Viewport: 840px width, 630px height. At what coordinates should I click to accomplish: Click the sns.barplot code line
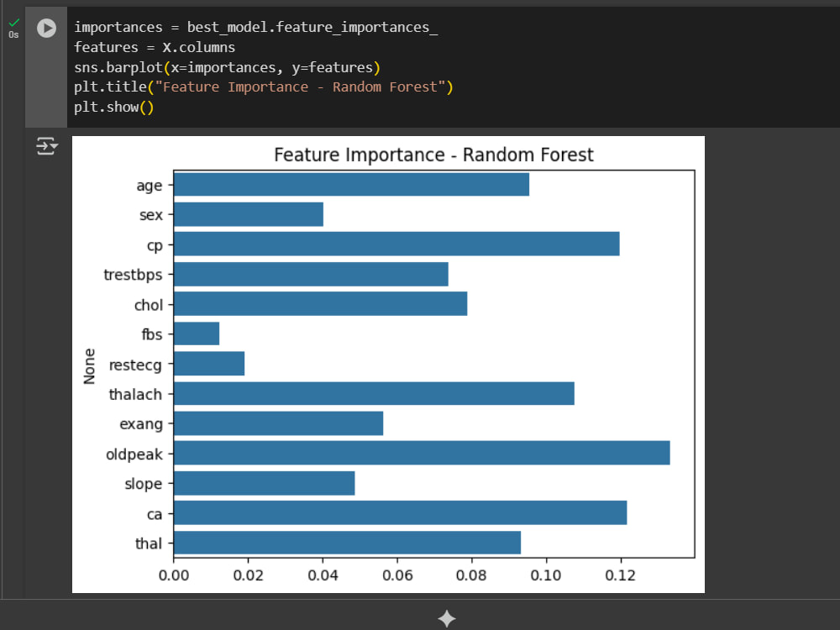pyautogui.click(x=227, y=67)
